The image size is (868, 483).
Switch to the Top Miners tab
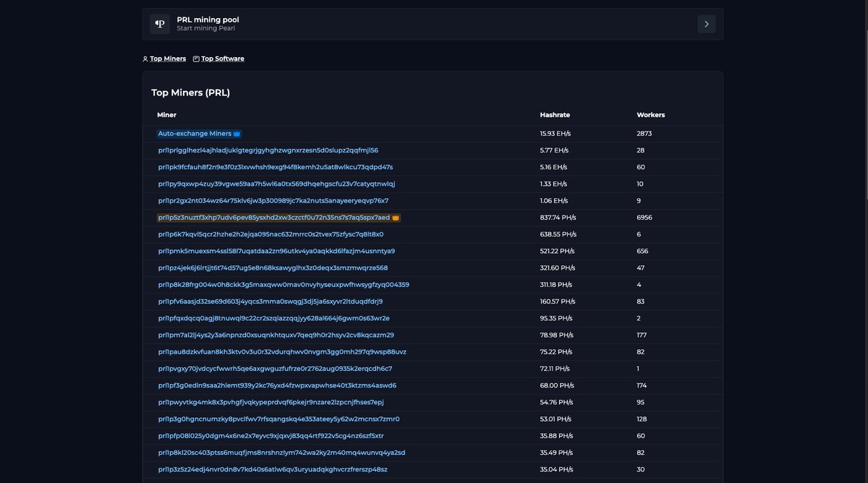[x=168, y=59]
